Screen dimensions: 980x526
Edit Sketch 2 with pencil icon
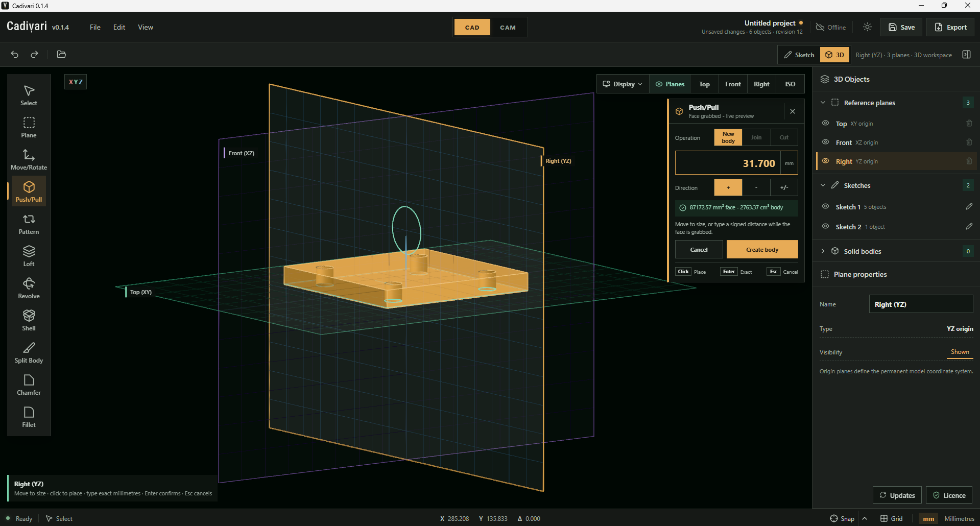pyautogui.click(x=969, y=226)
